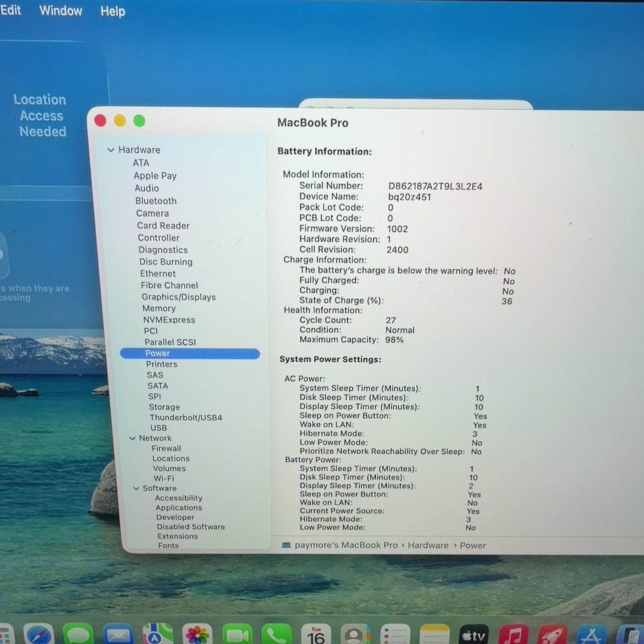Open the Music app from the Dock

point(513,635)
